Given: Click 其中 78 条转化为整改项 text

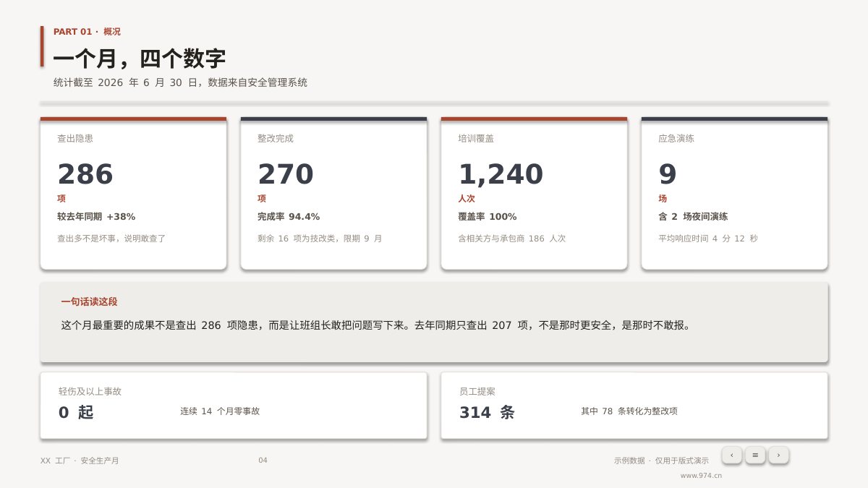Looking at the screenshot, I should (x=629, y=411).
